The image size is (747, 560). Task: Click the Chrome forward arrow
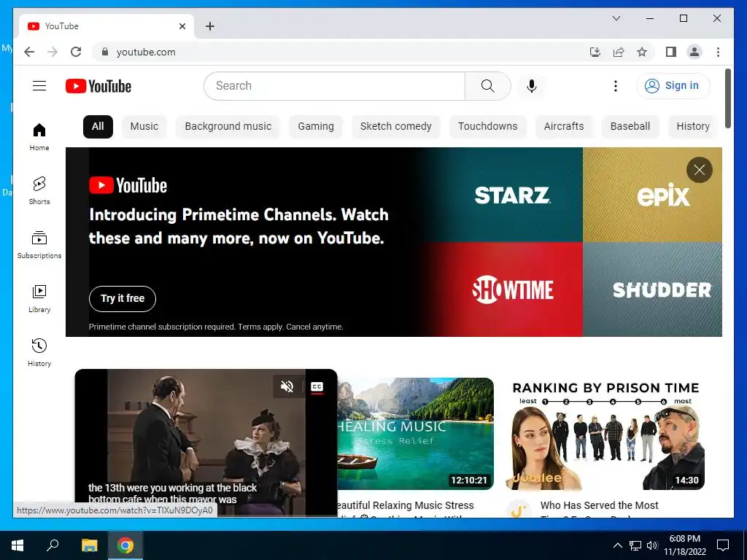(x=53, y=52)
